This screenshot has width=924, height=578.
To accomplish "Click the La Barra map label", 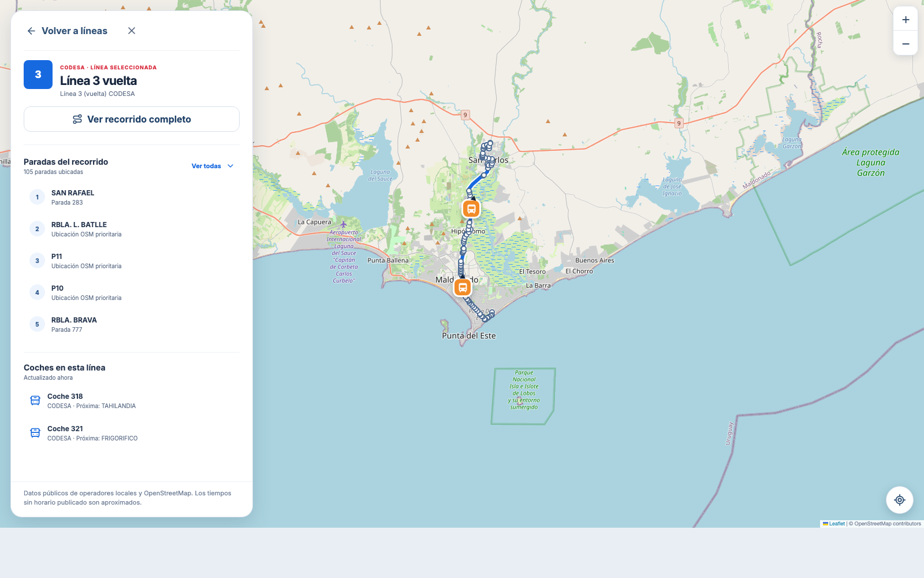I will point(538,286).
